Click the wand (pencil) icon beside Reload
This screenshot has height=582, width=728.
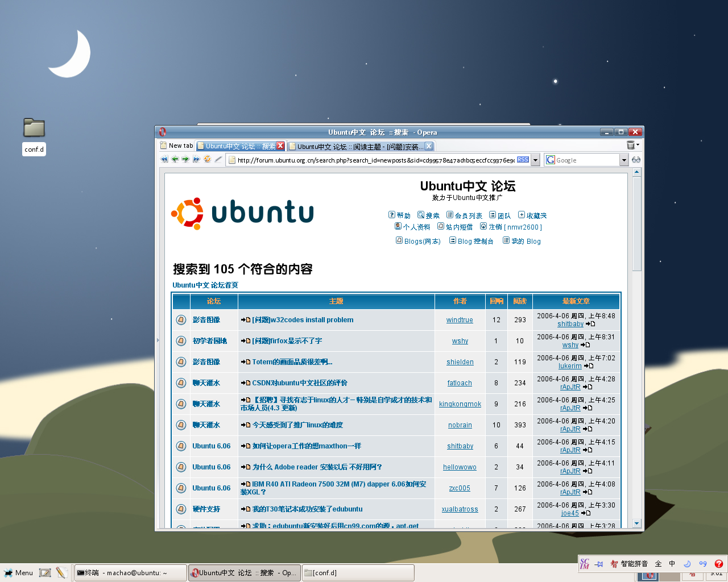pos(218,160)
